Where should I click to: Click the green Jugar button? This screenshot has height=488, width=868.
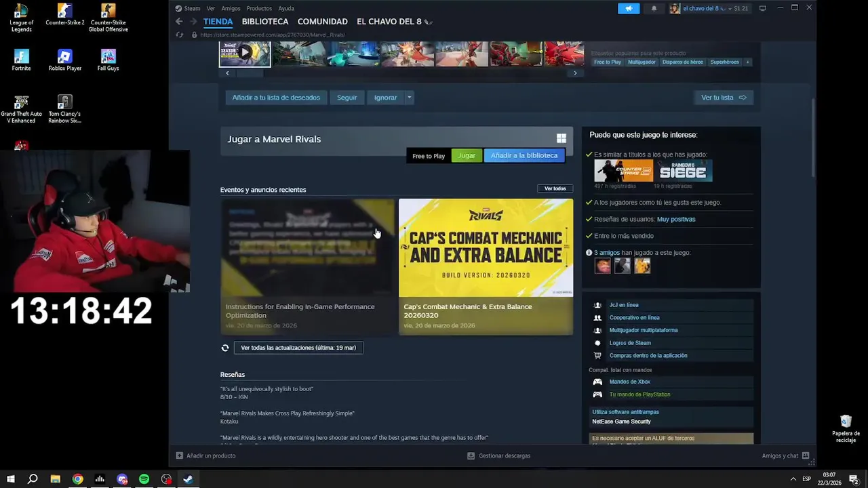467,155
